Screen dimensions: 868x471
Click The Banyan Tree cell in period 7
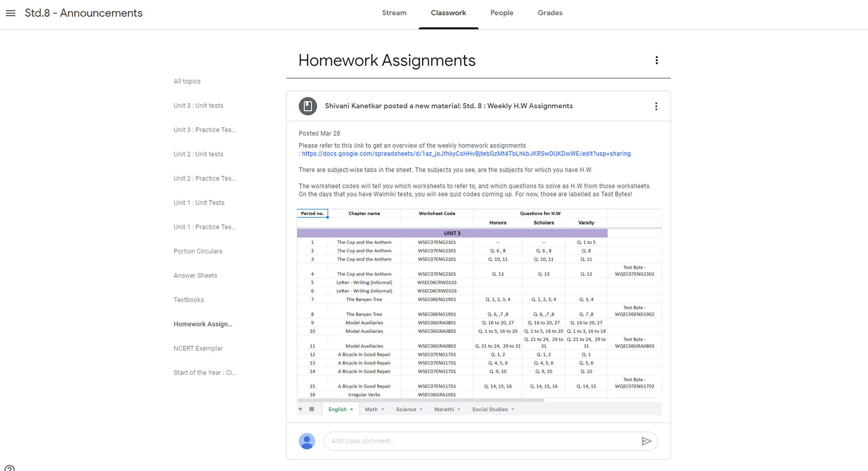tap(364, 300)
